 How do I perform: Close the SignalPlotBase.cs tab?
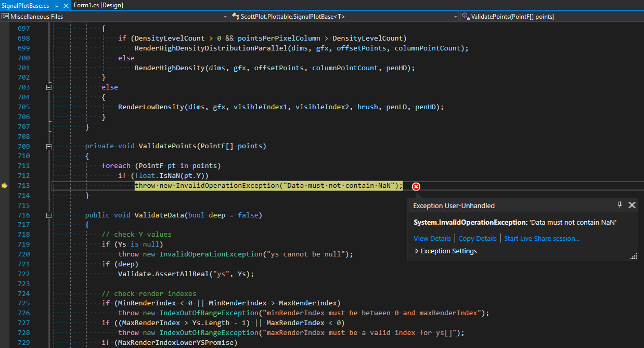point(66,5)
